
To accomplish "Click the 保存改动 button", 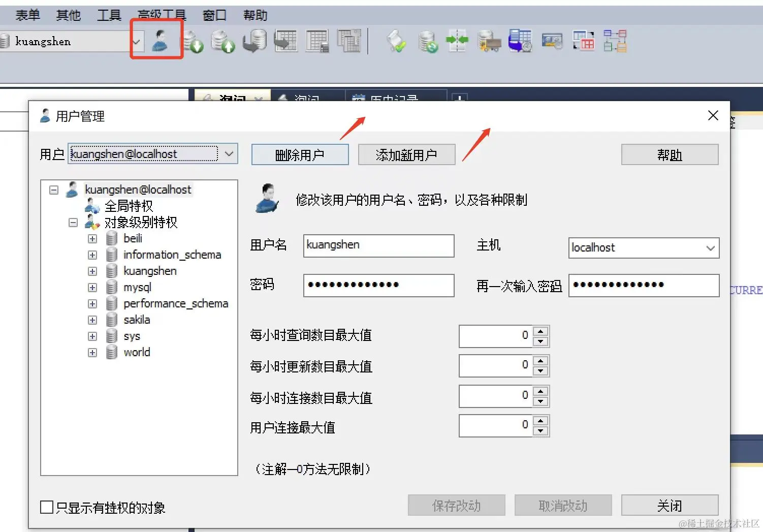I will (456, 505).
